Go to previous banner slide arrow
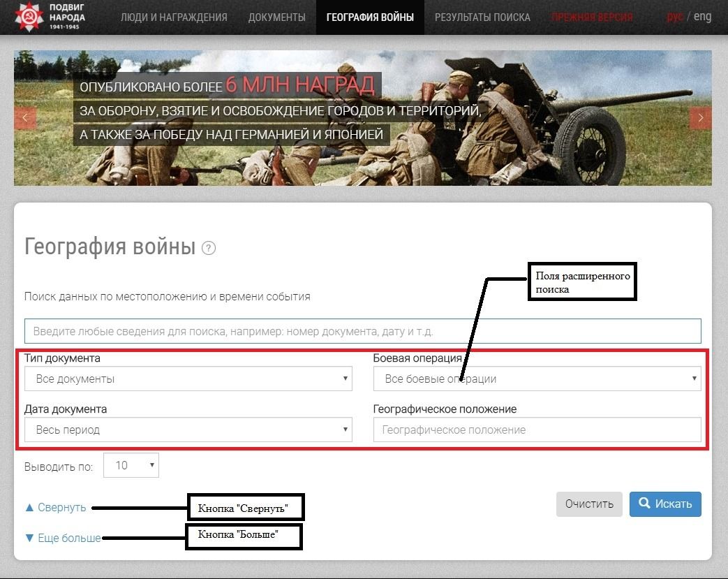 (25, 117)
